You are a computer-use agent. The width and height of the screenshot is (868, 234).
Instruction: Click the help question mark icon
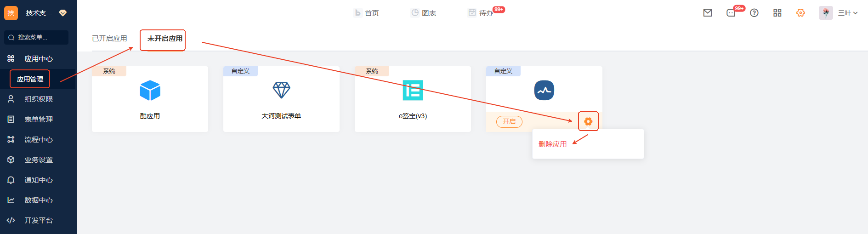coord(754,13)
